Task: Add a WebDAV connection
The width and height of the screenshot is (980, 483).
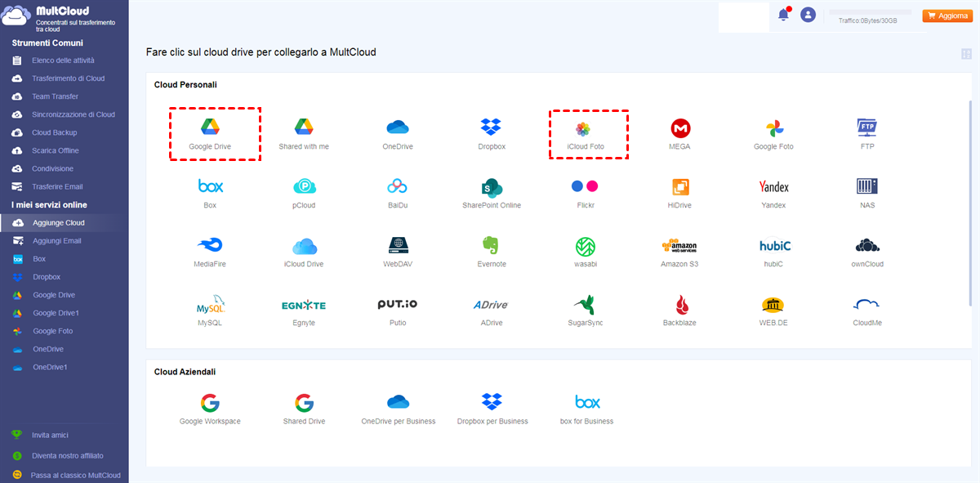Action: coord(398,253)
